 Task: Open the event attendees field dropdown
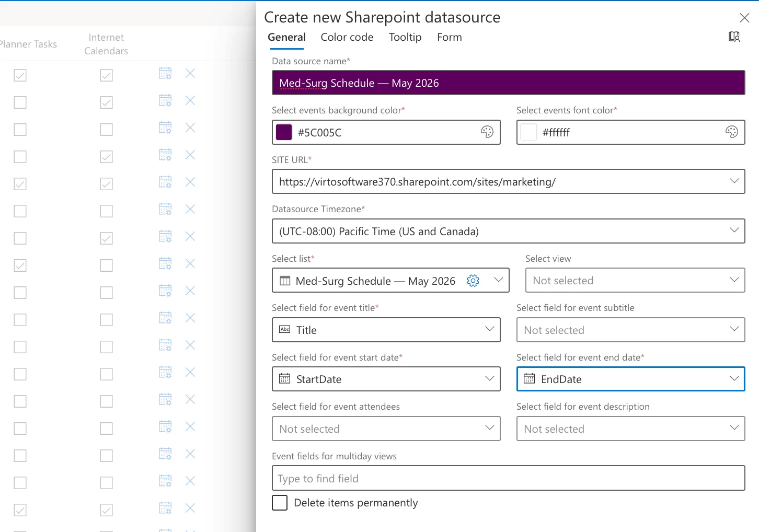pyautogui.click(x=386, y=429)
